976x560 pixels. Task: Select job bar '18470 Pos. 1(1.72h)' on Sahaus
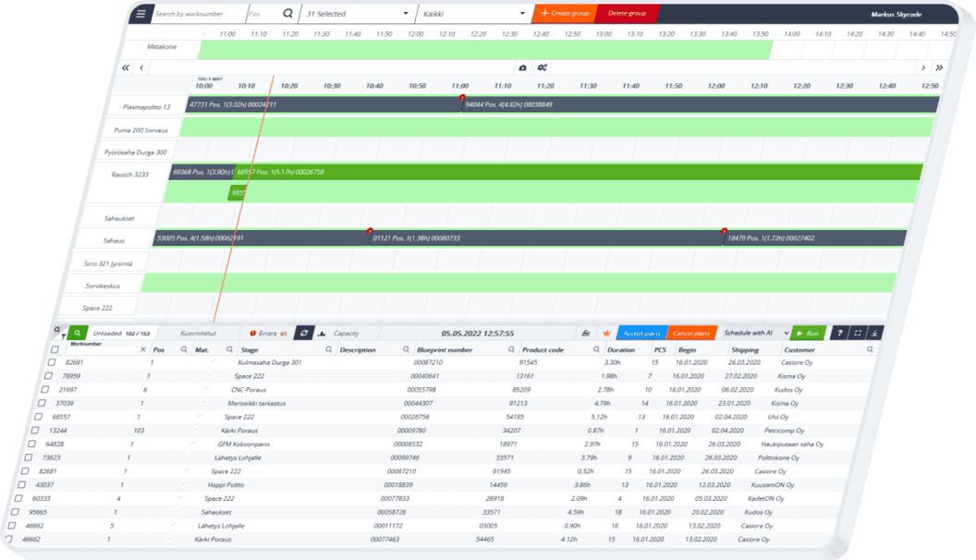pos(815,237)
